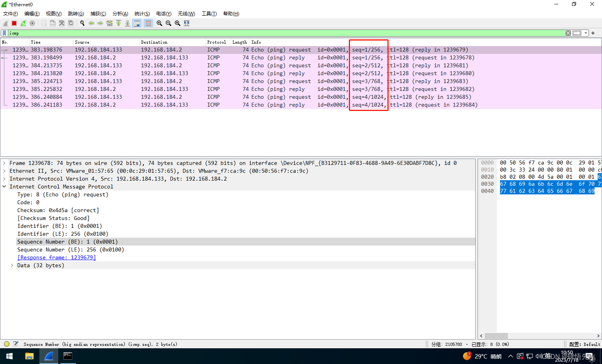
Task: Stop the running capture with red square
Action: click(14, 23)
